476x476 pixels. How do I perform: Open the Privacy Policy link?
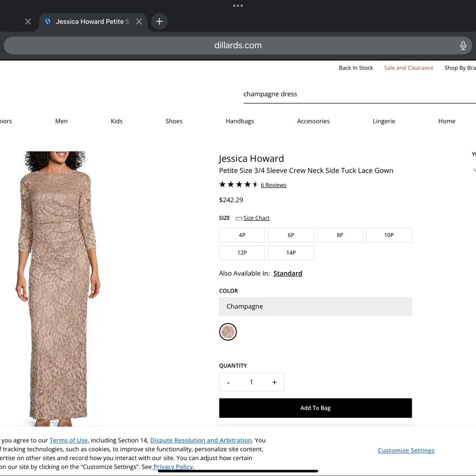[x=173, y=467]
